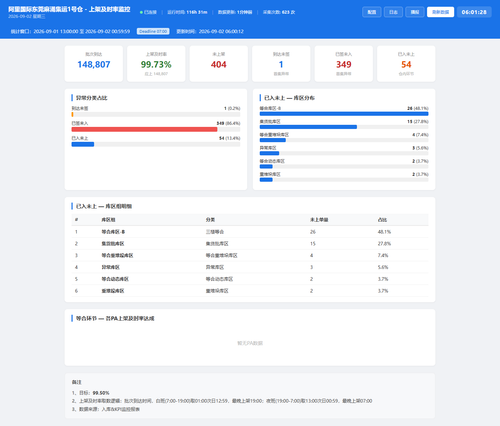Image resolution: width=500 pixels, height=426 pixels.
Task: Click the 26 cell in table row 1
Action: 313,232
